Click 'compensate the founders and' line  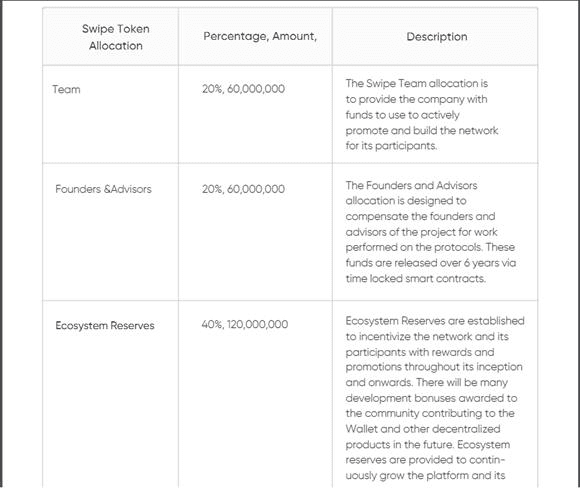point(420,216)
